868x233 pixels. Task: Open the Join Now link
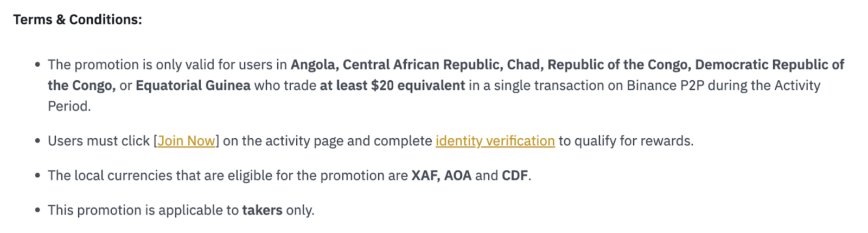click(x=187, y=141)
